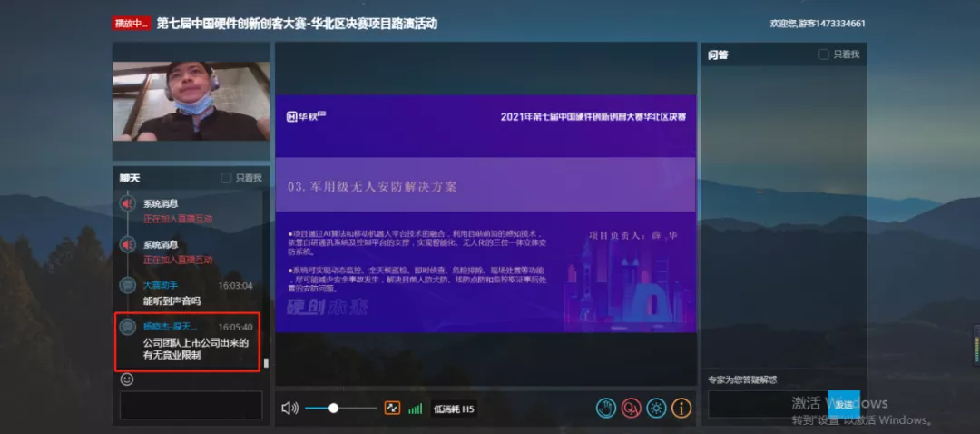Click the 项目负责人 text on the slide

[633, 236]
